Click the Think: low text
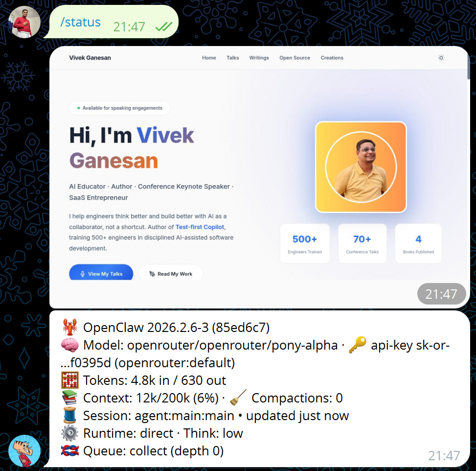This screenshot has width=476, height=471. pos(213,433)
